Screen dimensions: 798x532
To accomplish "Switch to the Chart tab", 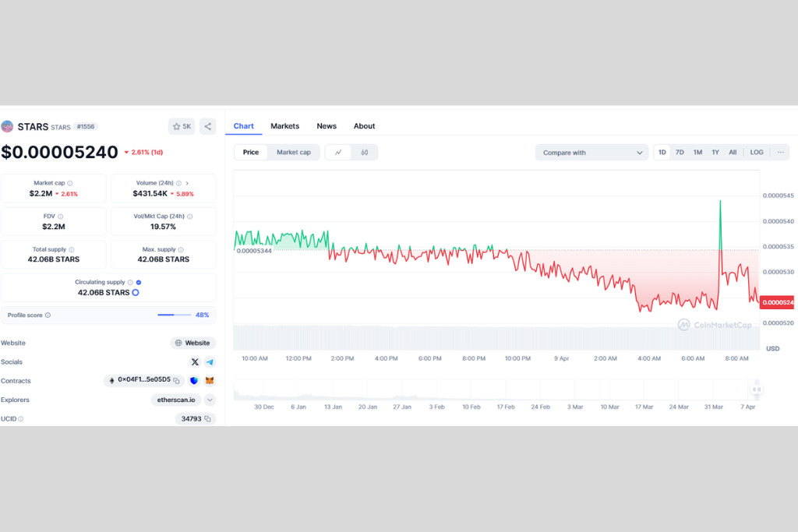I will 244,126.
